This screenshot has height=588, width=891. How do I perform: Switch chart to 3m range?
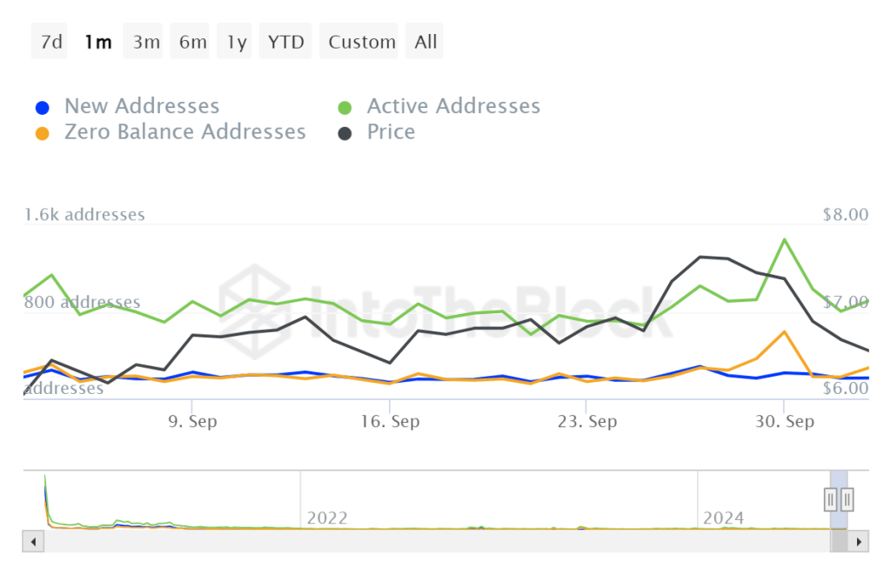pos(145,42)
